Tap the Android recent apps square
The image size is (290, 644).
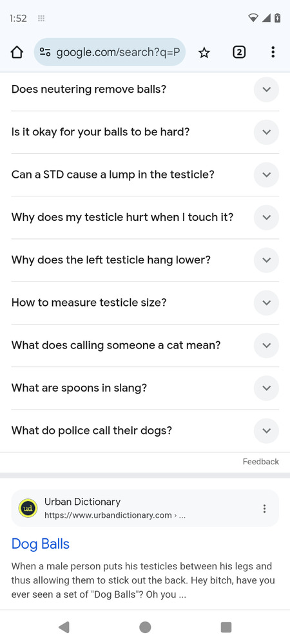click(226, 627)
